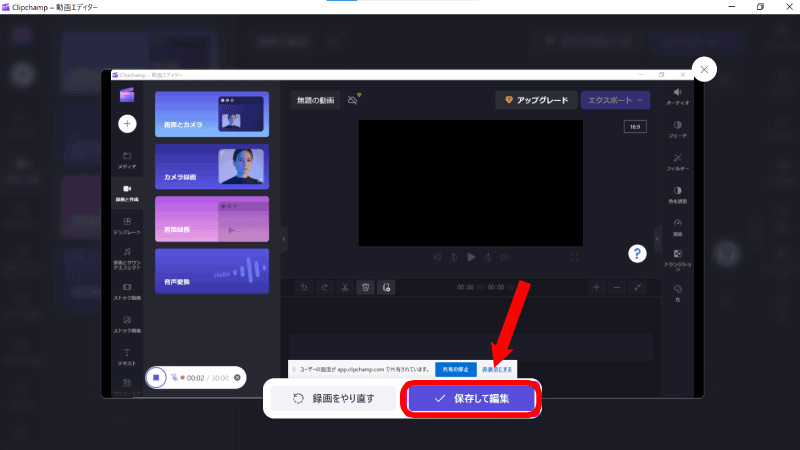Click the Save and edit (保存して編集) button
Image resolution: width=800 pixels, height=450 pixels.
pos(471,398)
